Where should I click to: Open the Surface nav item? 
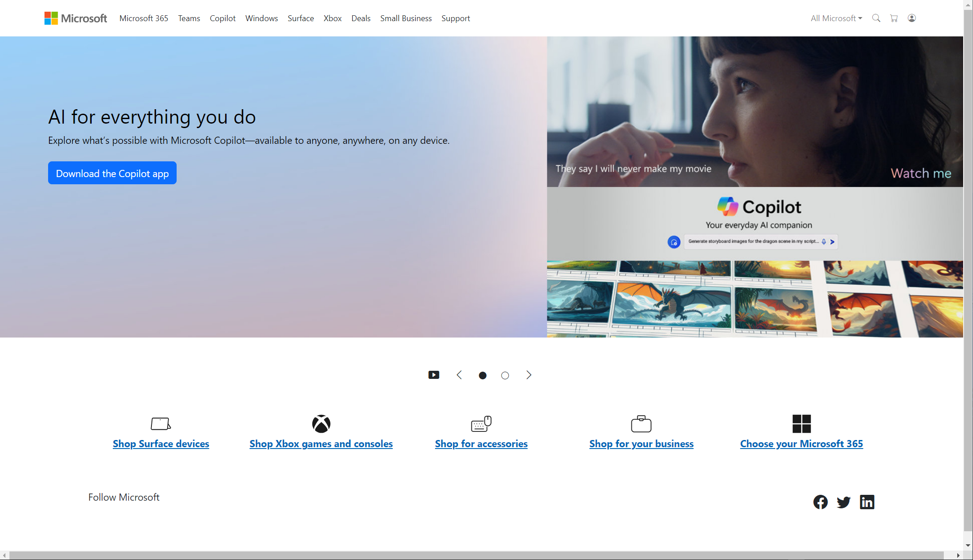301,18
